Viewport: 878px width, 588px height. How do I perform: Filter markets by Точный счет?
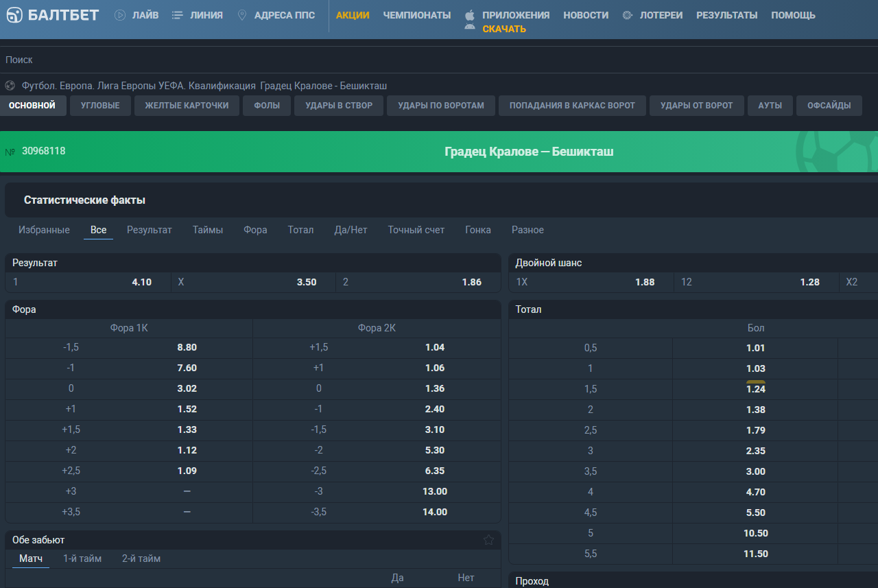point(416,230)
